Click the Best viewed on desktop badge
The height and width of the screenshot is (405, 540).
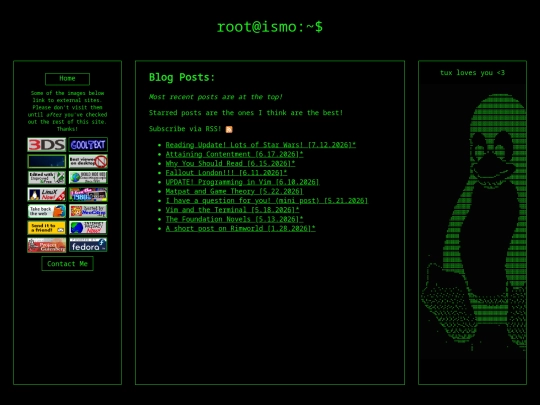(88, 161)
